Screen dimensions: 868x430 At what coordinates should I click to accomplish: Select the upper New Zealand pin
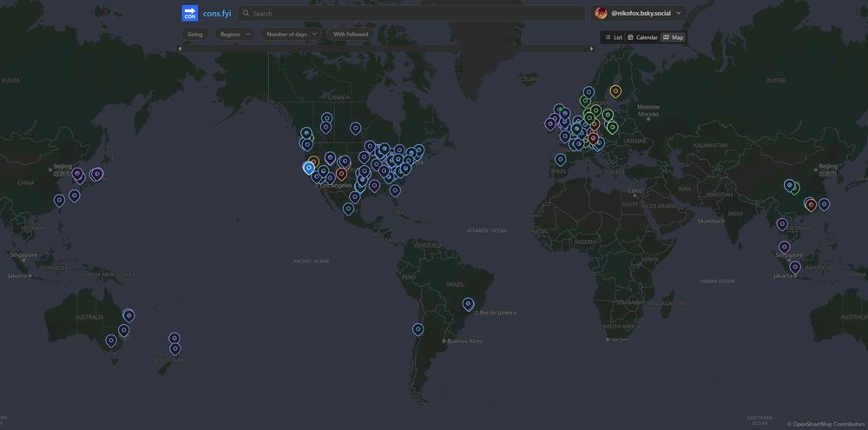[x=174, y=338]
